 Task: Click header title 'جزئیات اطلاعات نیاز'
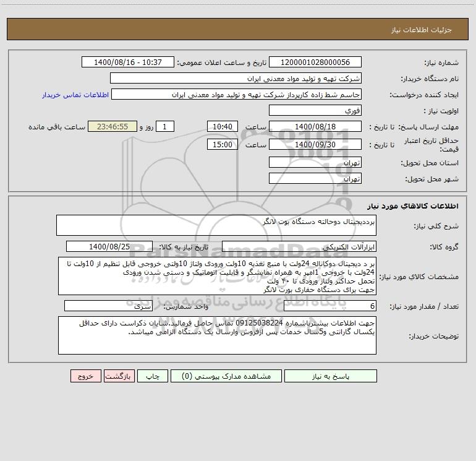(x=422, y=30)
